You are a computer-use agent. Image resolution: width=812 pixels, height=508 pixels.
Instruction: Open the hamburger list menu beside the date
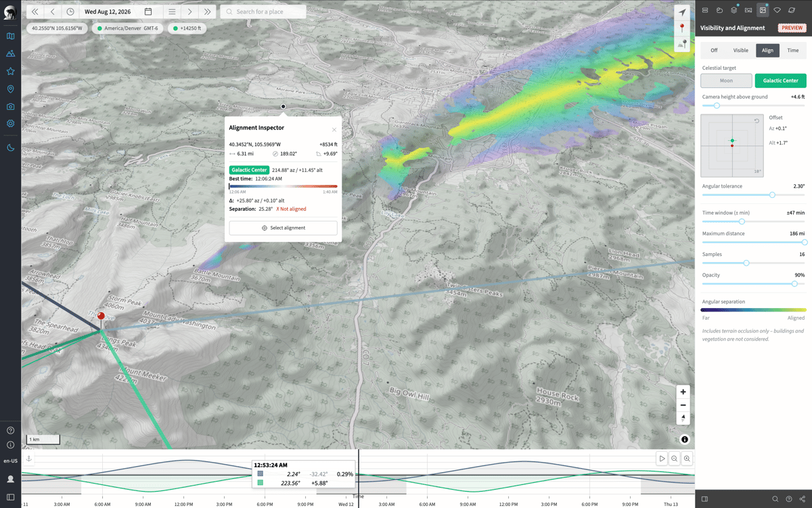click(x=172, y=12)
